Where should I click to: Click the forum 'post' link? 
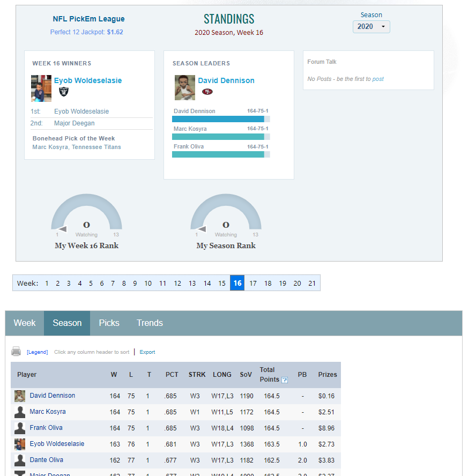378,79
